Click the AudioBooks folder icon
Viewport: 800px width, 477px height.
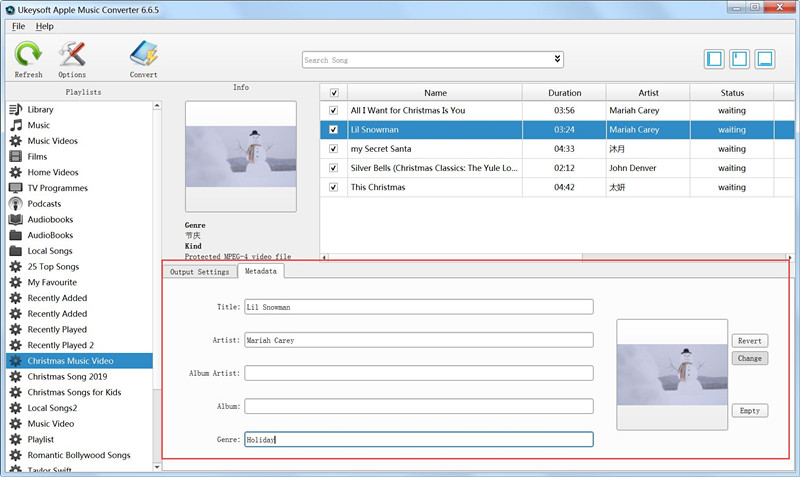[16, 235]
